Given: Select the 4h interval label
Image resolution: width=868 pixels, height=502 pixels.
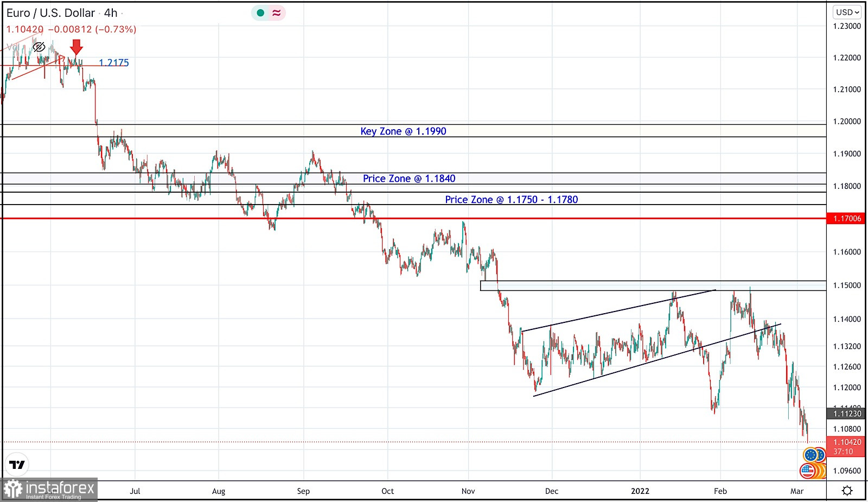Looking at the screenshot, I should coord(111,13).
